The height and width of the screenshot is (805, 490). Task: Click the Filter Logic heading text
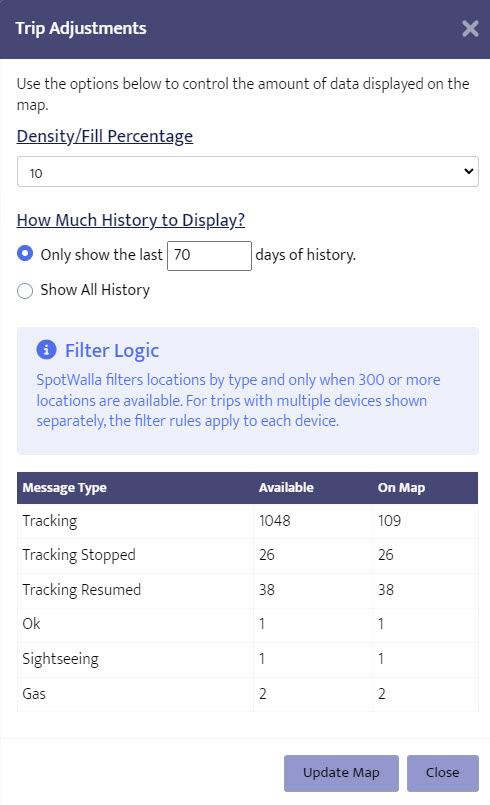point(112,351)
